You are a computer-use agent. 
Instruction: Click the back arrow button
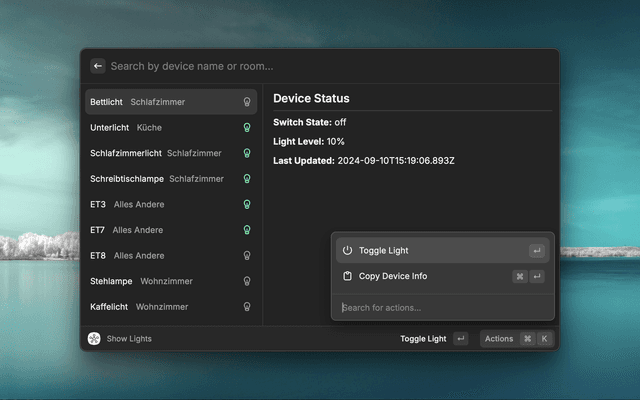point(98,66)
